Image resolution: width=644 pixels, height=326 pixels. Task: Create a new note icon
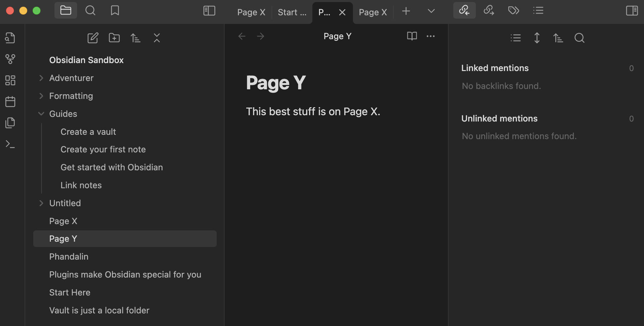point(93,38)
